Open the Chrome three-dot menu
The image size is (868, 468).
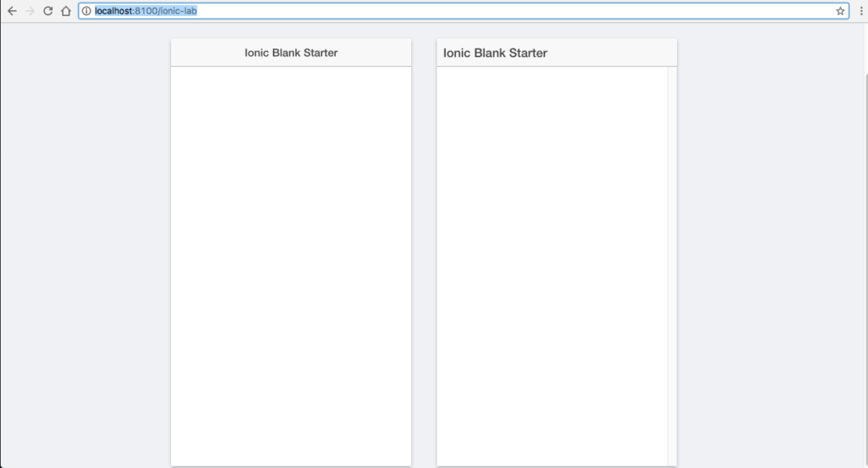(860, 11)
